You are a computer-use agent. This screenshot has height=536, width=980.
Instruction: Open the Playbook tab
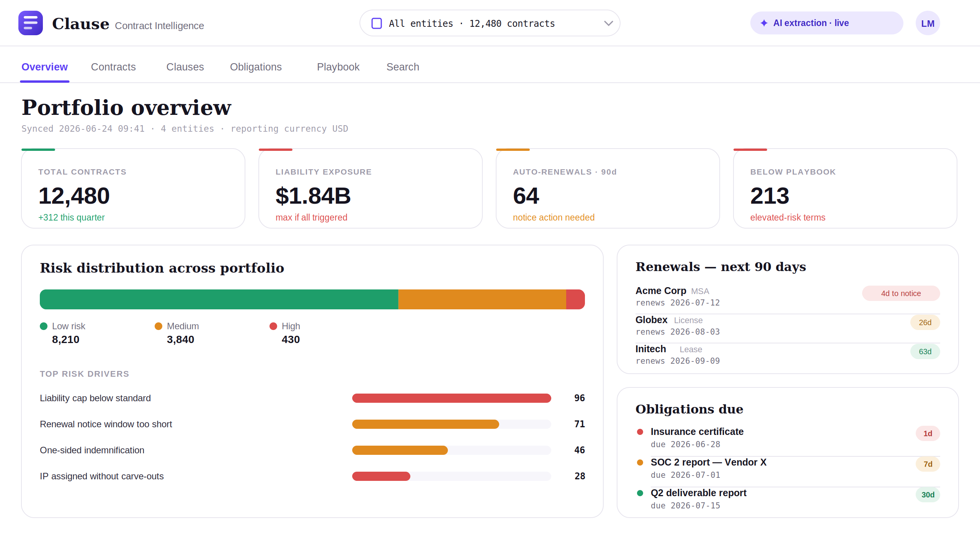click(338, 67)
